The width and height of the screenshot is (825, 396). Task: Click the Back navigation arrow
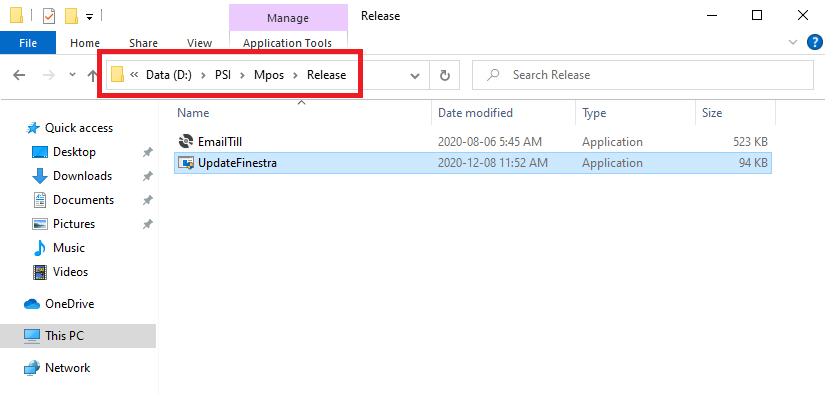pyautogui.click(x=19, y=75)
